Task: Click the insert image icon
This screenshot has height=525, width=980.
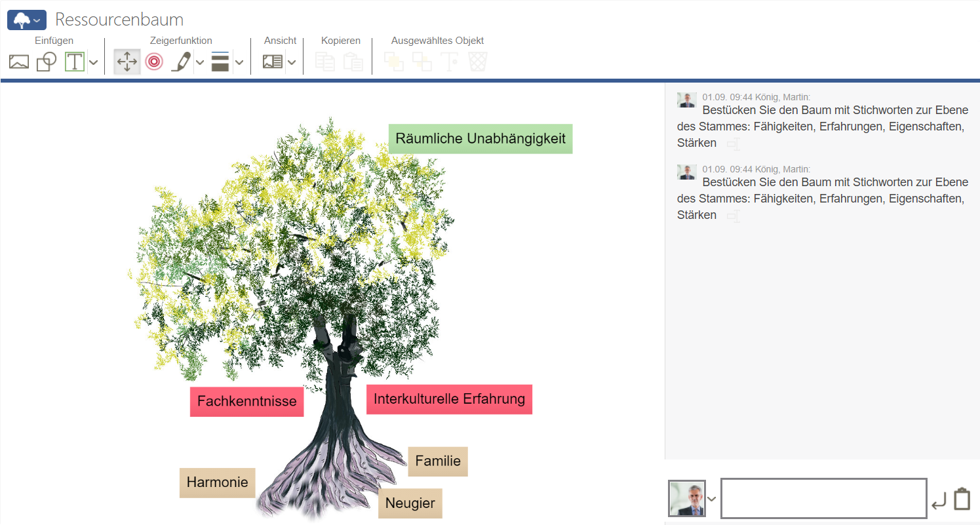Action: [19, 62]
